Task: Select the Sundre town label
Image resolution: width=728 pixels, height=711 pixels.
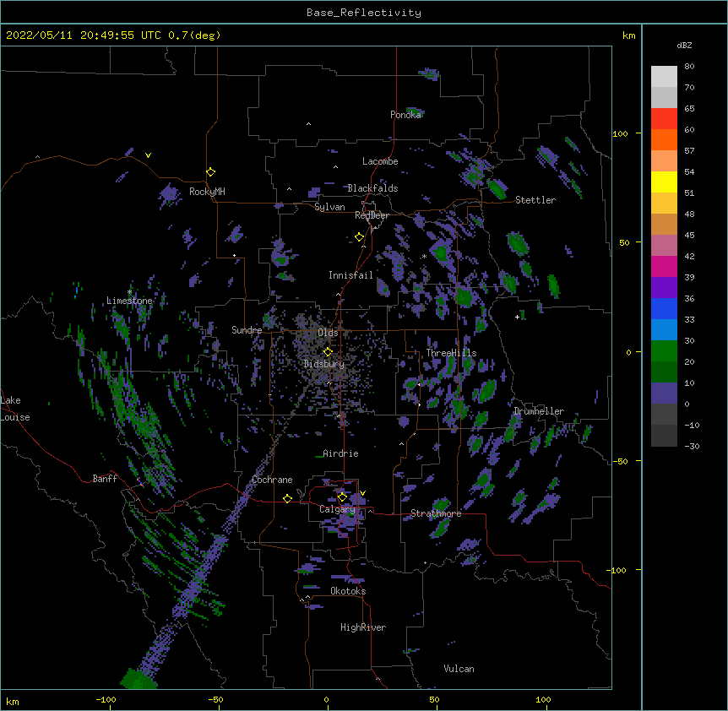Action: [247, 330]
